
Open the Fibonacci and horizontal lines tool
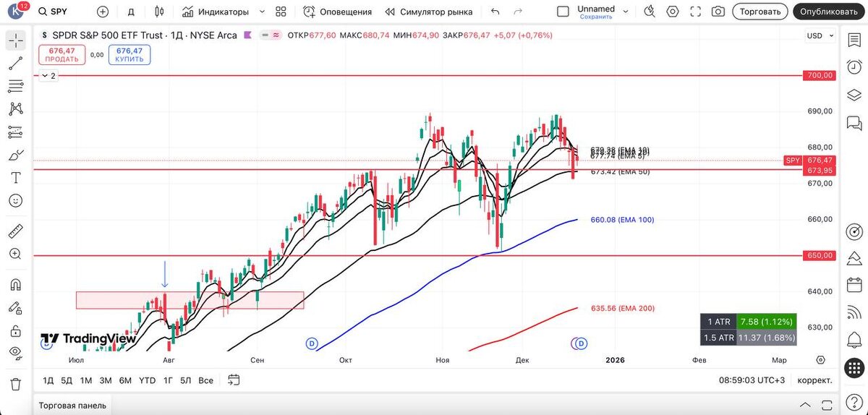[15, 86]
